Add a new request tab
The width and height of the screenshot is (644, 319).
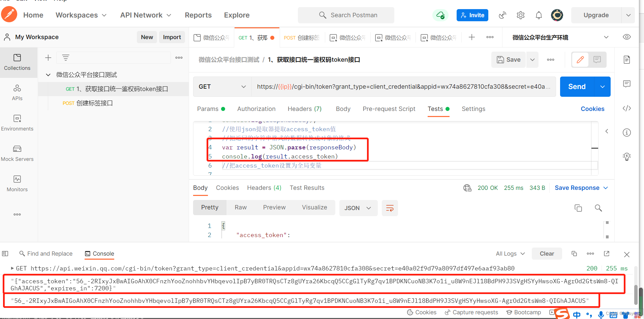472,37
